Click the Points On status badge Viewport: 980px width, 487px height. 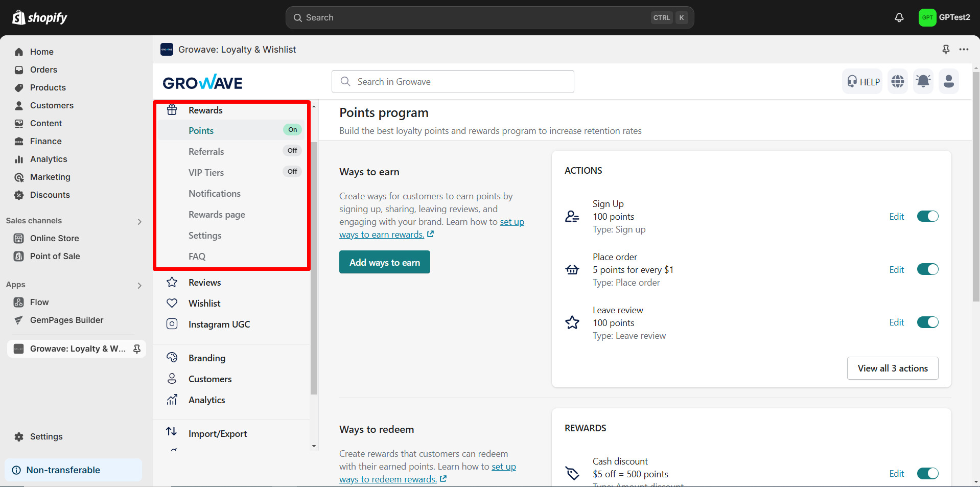(292, 130)
